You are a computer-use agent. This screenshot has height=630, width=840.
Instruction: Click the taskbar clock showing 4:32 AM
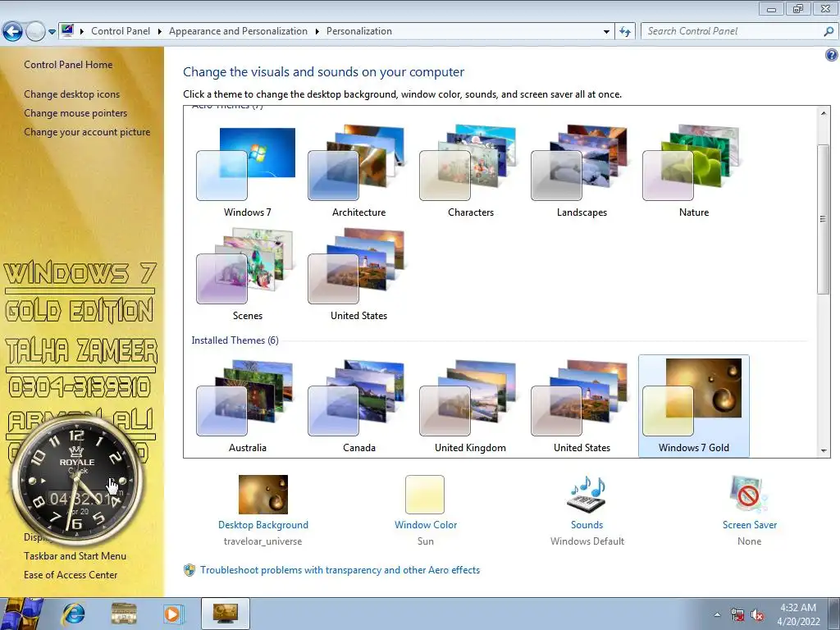click(x=798, y=614)
